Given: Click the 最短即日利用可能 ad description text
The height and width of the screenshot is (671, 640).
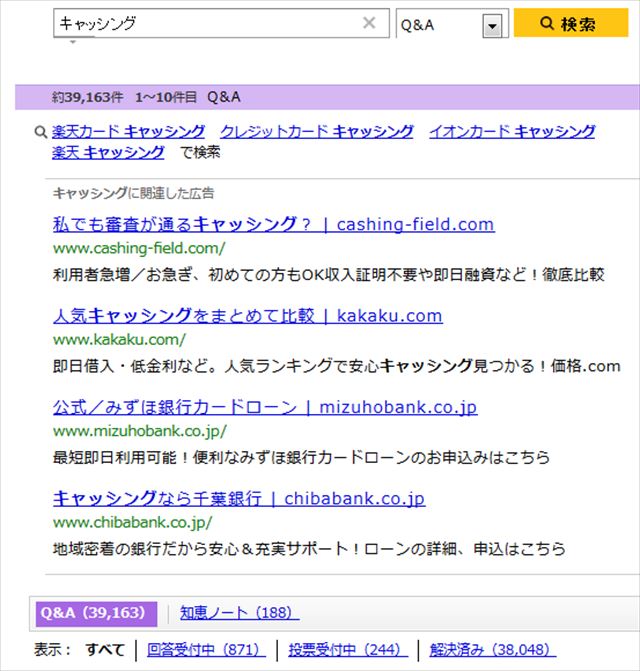Looking at the screenshot, I should 301,457.
